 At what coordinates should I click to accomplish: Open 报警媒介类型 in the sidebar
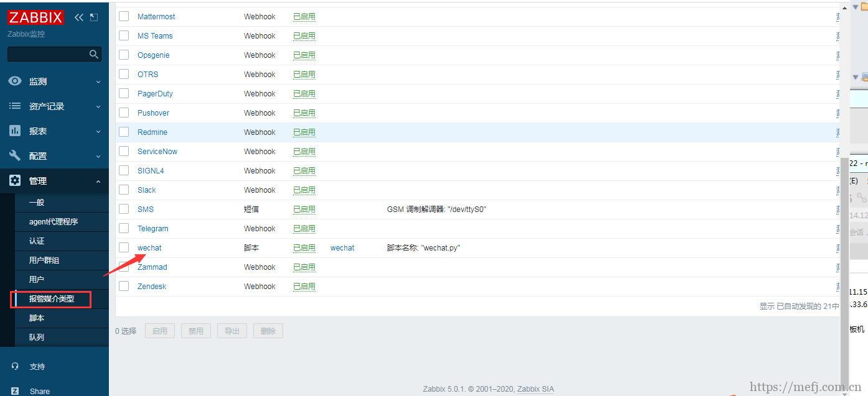click(52, 299)
